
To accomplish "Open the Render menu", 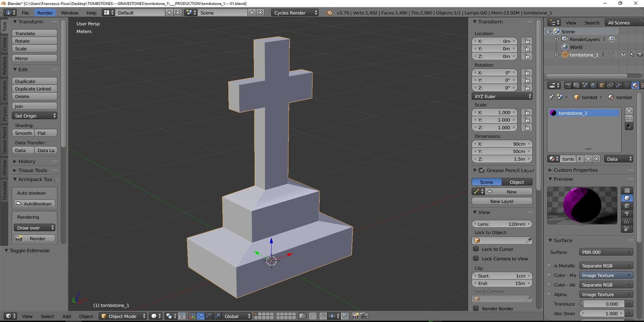I will pos(45,13).
